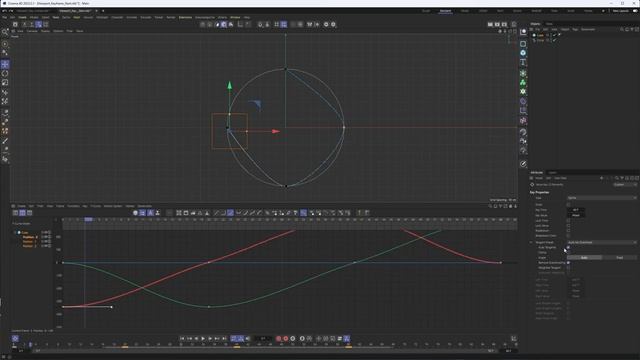Open the Cameras menu in viewport

click(32, 31)
